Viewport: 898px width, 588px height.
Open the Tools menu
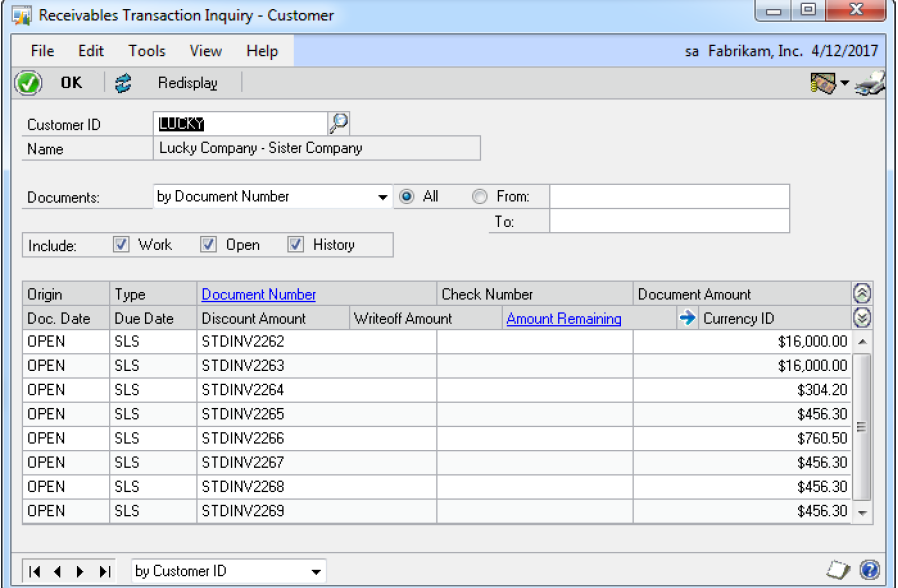tap(147, 51)
